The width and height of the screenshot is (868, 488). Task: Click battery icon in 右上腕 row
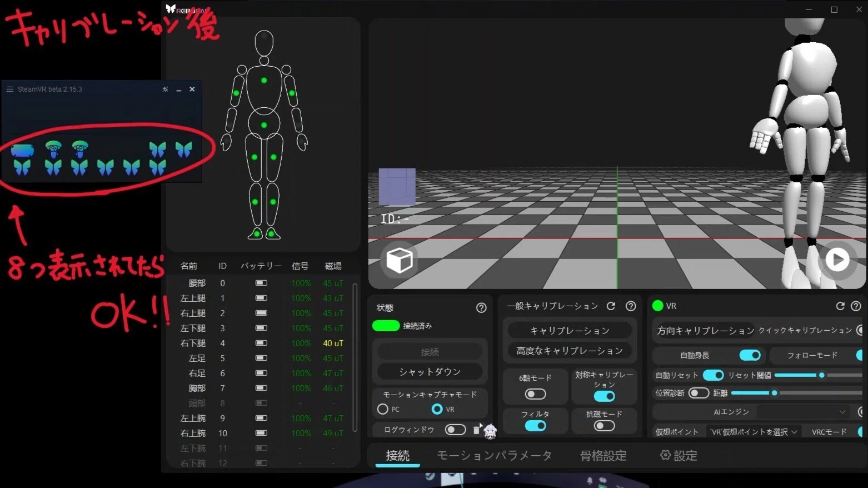261,433
